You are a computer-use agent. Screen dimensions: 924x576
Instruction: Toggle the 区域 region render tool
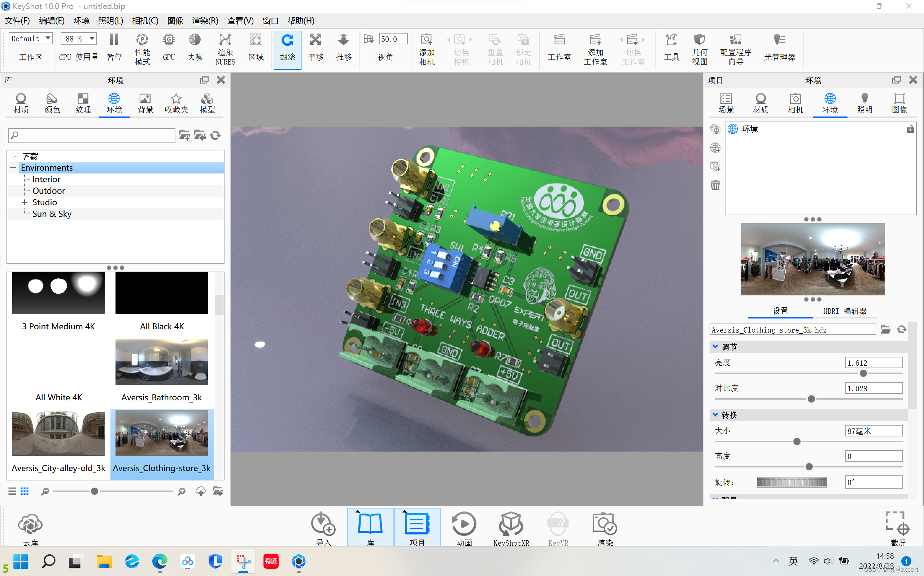tap(256, 48)
